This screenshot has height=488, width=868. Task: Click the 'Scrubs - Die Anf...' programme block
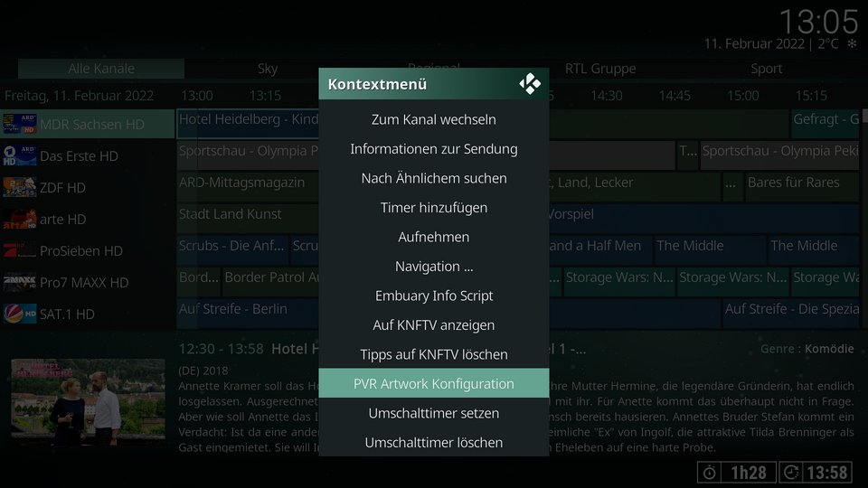click(232, 250)
